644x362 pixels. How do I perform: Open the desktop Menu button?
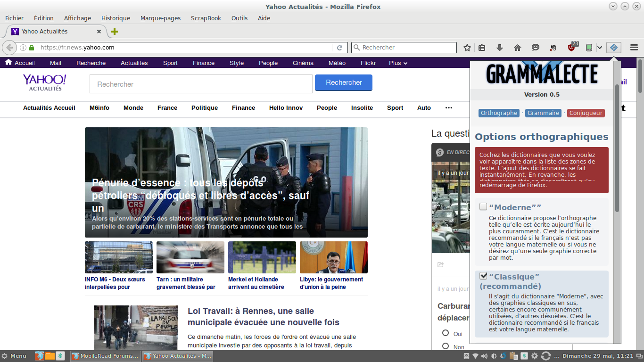pos(14,356)
